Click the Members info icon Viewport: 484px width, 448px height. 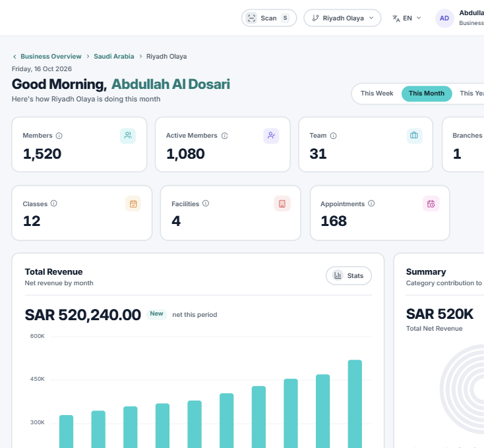(x=59, y=136)
